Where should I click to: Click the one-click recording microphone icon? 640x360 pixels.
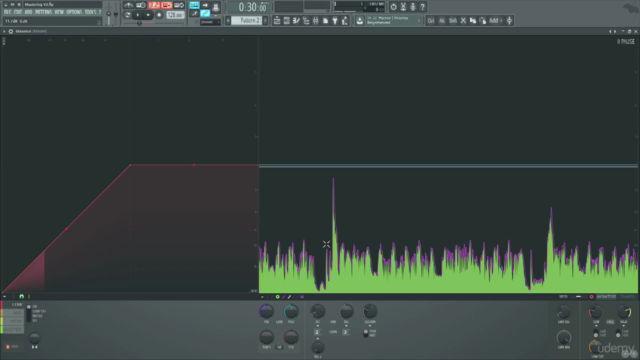(x=413, y=7)
